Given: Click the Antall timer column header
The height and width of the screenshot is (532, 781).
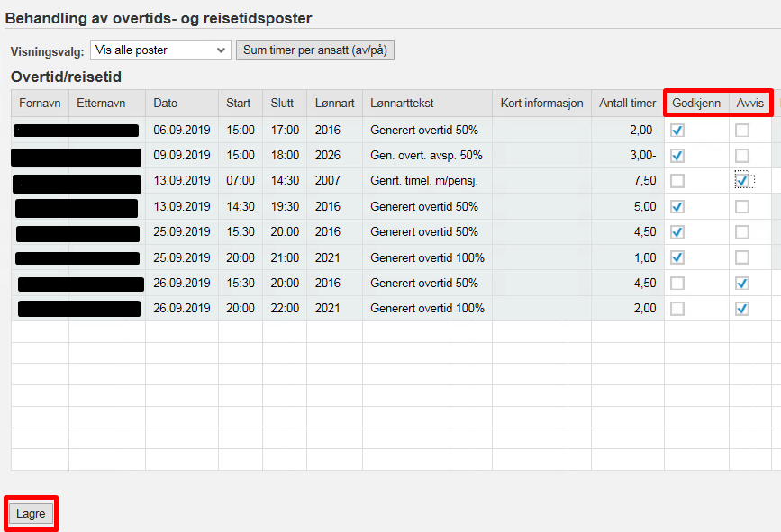Looking at the screenshot, I should pyautogui.click(x=628, y=103).
